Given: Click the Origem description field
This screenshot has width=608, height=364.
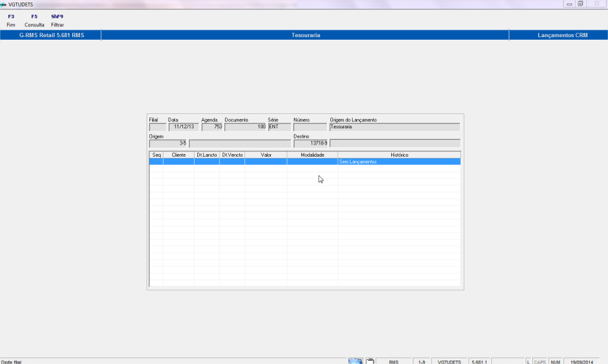Looking at the screenshot, I should [x=240, y=143].
